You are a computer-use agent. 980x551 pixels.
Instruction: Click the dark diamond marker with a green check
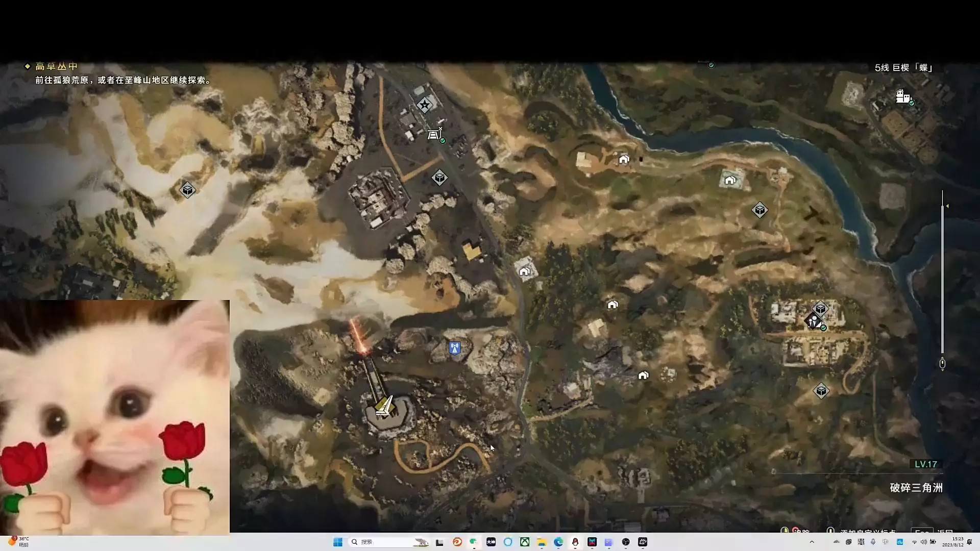click(813, 321)
